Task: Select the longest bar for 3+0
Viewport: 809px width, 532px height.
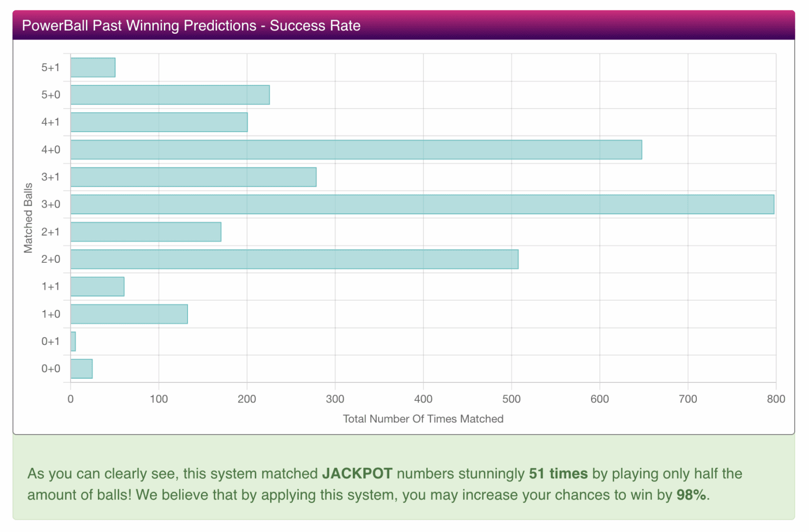Action: tap(422, 204)
